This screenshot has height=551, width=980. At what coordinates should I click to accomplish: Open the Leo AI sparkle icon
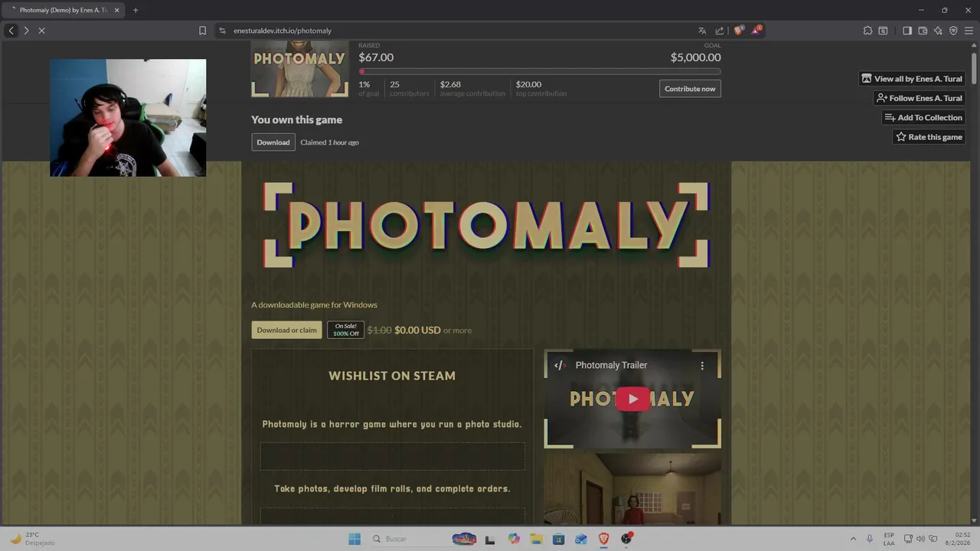click(938, 31)
